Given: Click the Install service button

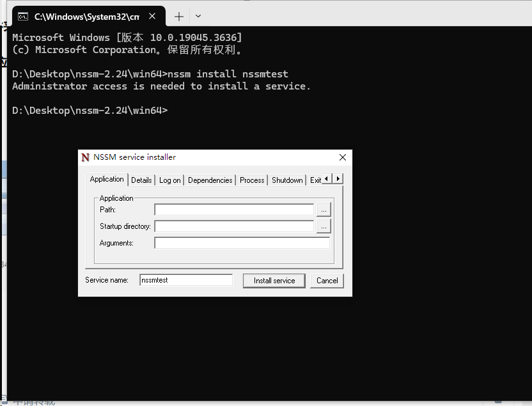Looking at the screenshot, I should [274, 280].
